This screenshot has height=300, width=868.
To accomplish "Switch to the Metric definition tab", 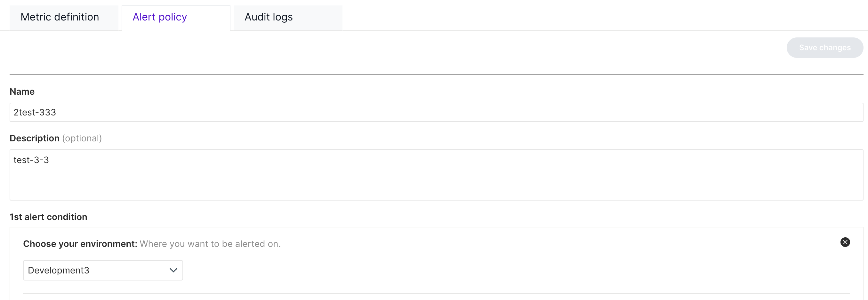I will [60, 17].
